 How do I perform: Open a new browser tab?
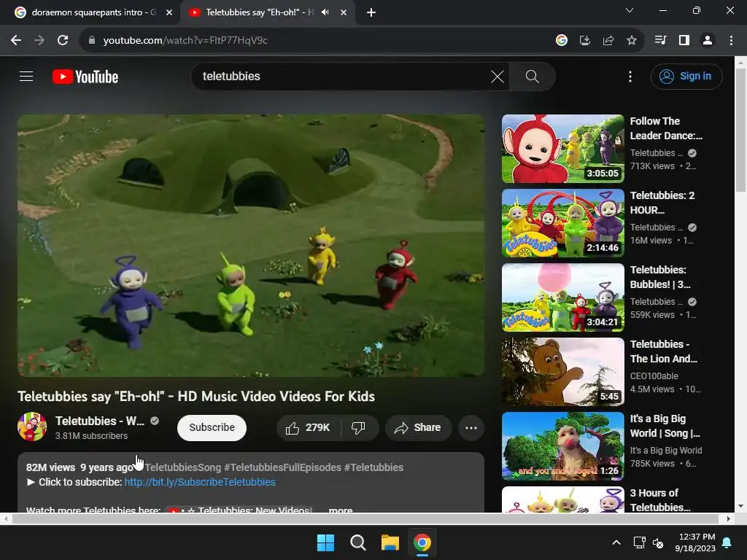tap(371, 12)
